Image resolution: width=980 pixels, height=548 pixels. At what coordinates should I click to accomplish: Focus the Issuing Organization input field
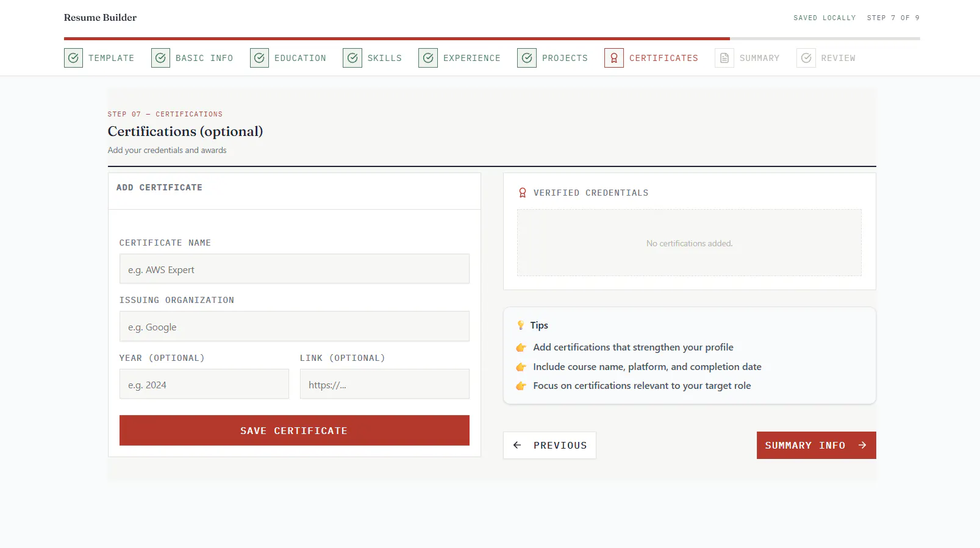point(295,327)
